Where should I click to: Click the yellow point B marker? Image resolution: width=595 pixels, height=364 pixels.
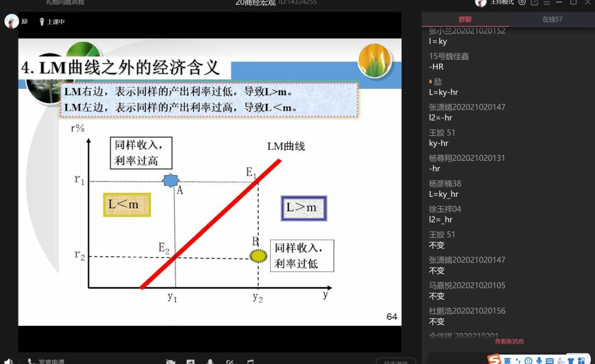(259, 256)
